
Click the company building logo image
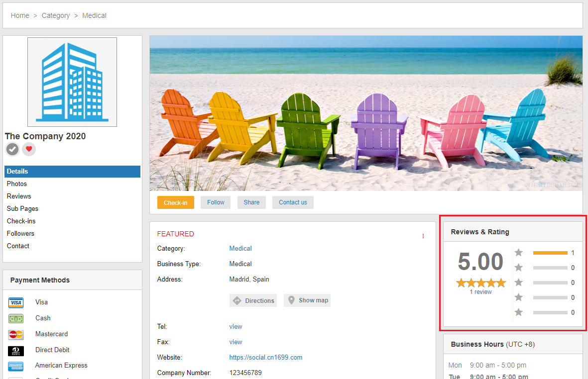coord(72,82)
